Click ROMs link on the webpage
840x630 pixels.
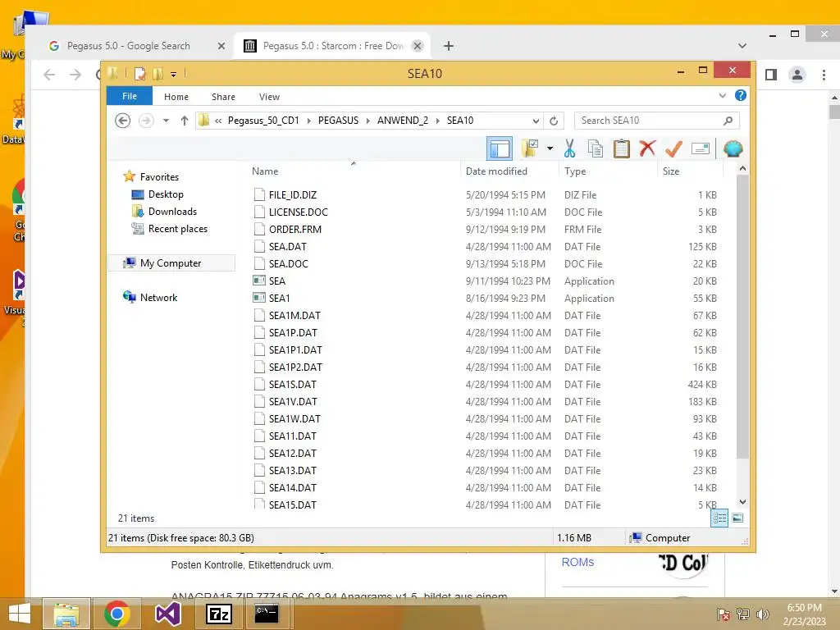pos(577,562)
